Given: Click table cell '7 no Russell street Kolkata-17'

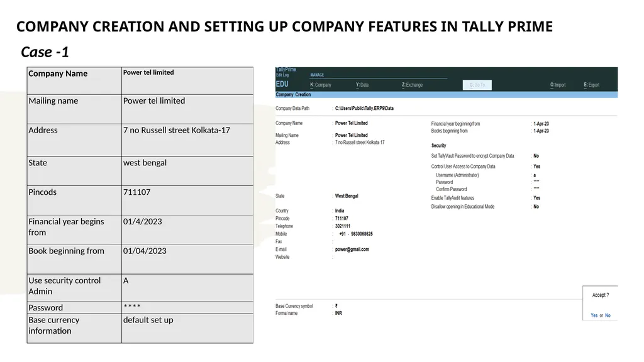Looking at the screenshot, I should [187, 140].
